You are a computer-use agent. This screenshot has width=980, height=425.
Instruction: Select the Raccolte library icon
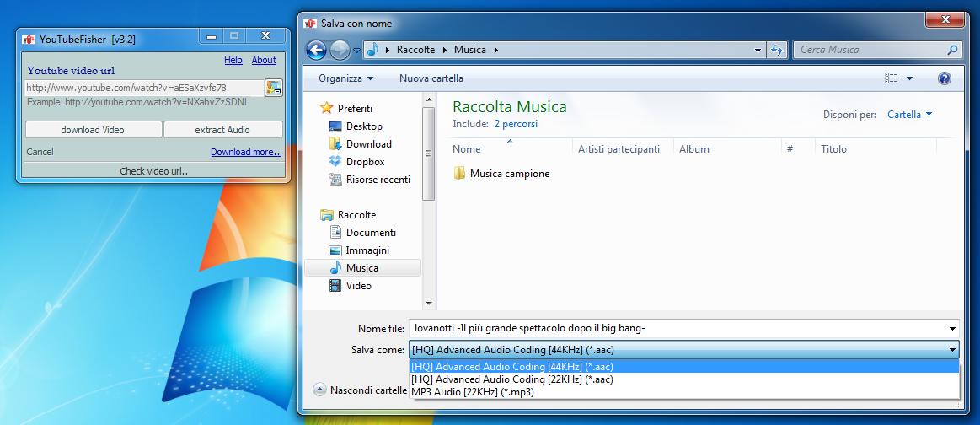326,215
